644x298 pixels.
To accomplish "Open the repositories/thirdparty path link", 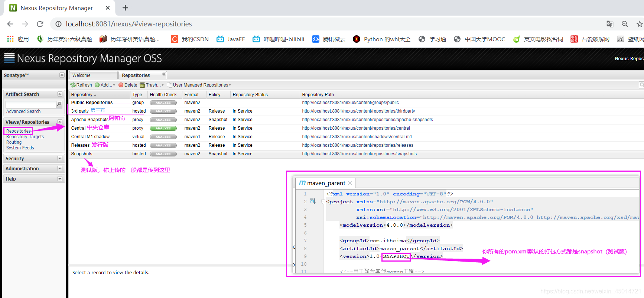I will [x=358, y=111].
